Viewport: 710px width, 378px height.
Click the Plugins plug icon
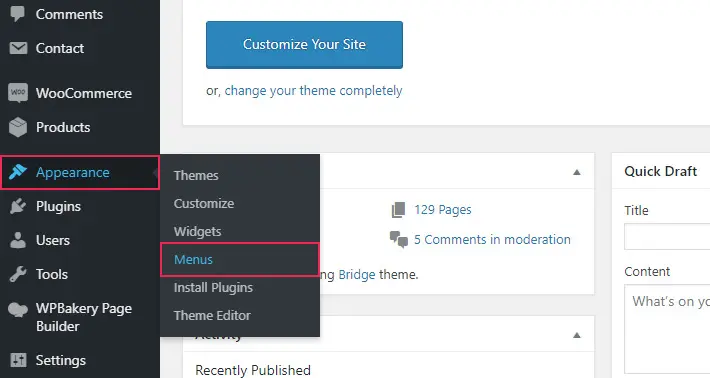point(18,206)
